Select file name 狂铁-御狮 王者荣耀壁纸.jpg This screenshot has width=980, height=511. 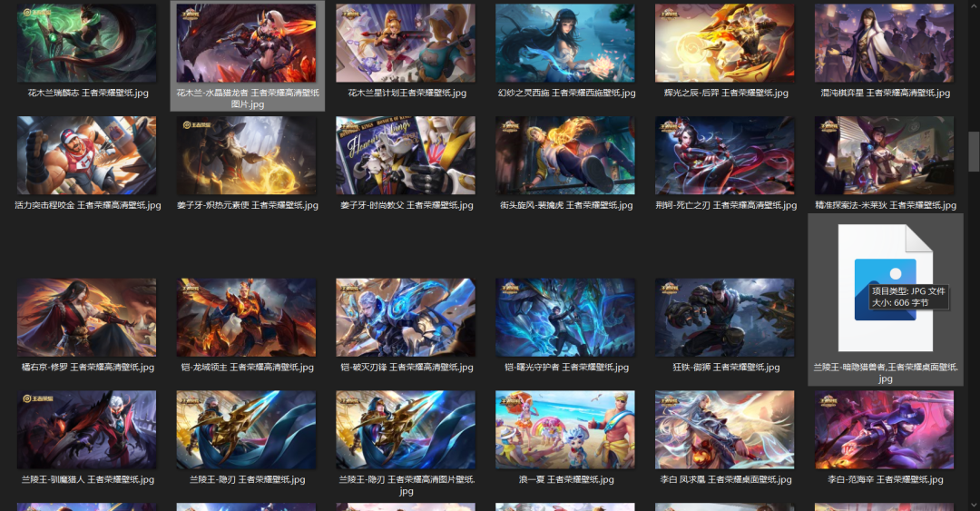tap(726, 368)
